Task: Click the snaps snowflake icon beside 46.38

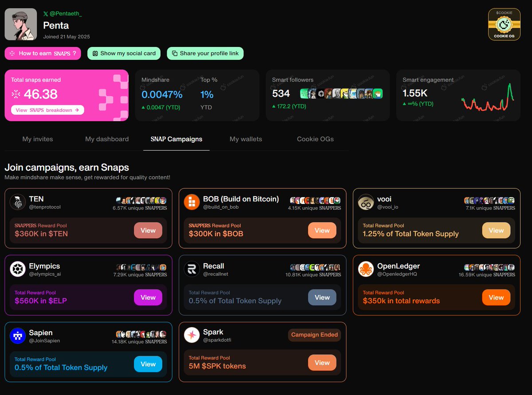Action: point(16,94)
